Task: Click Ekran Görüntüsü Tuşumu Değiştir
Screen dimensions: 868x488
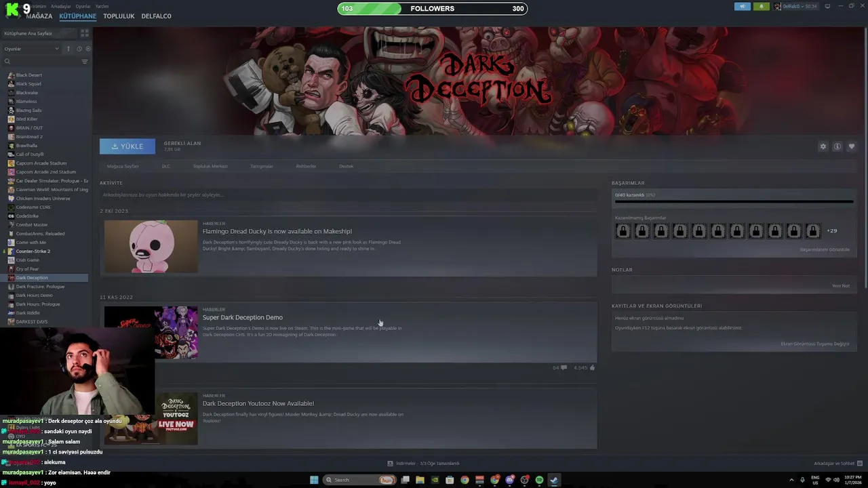Action: click(815, 344)
